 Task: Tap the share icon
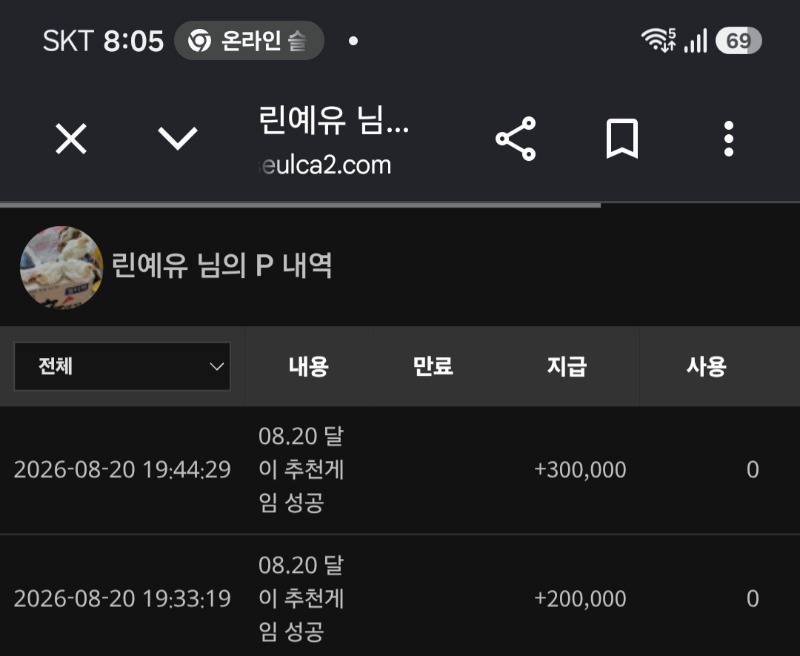pos(516,138)
